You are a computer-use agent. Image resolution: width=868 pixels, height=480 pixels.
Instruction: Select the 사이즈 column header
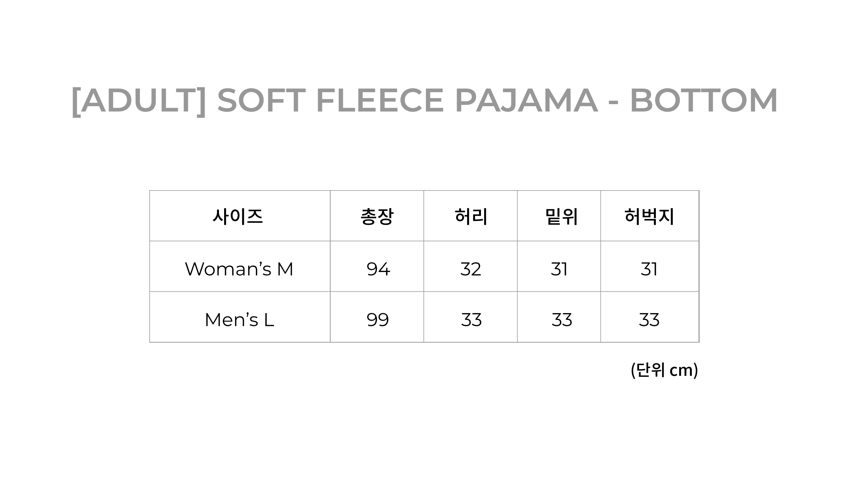(238, 216)
